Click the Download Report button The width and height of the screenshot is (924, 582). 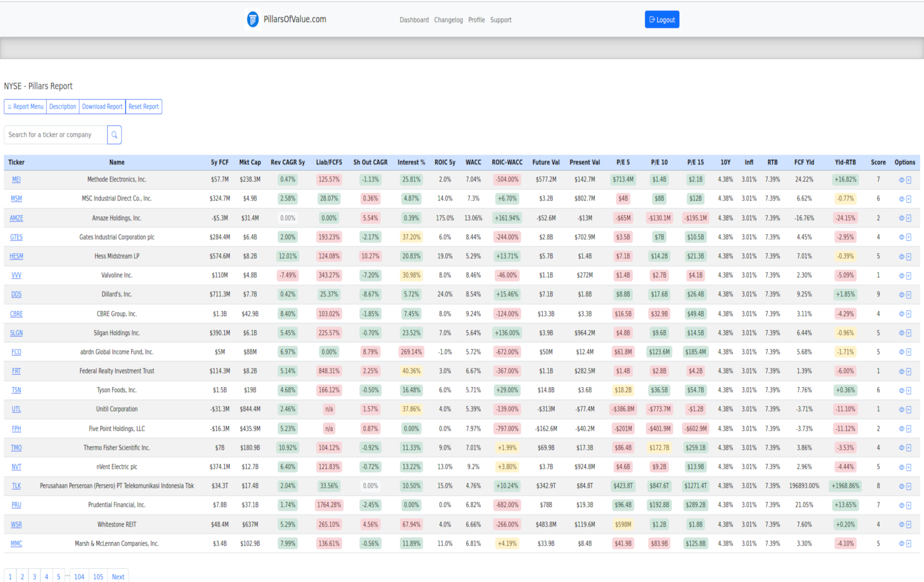(102, 107)
